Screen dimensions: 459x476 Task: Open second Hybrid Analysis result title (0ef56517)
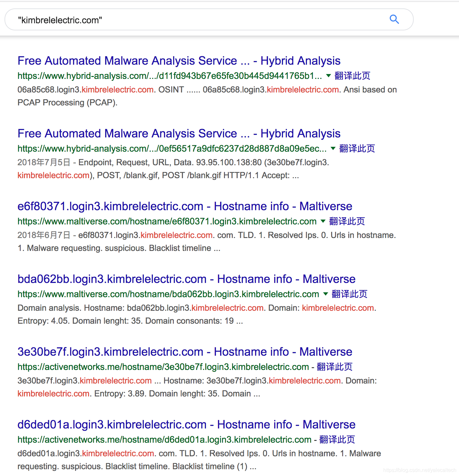coord(179,134)
